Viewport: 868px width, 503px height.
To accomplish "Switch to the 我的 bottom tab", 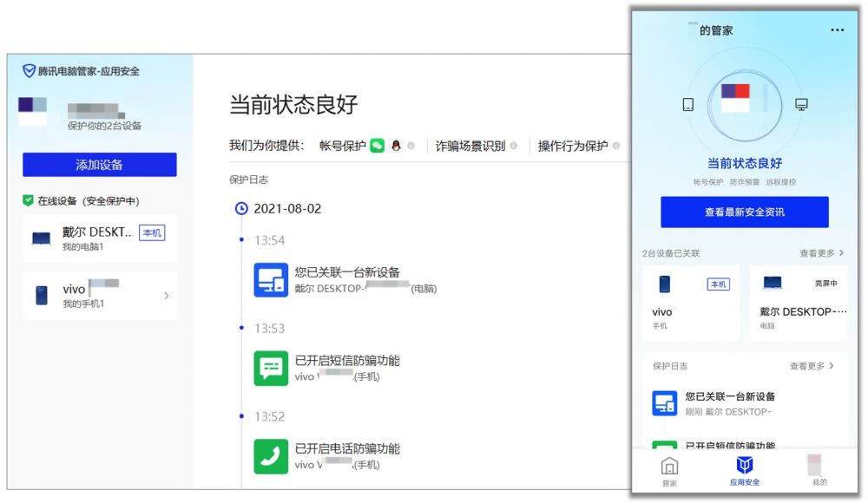I will tap(819, 472).
